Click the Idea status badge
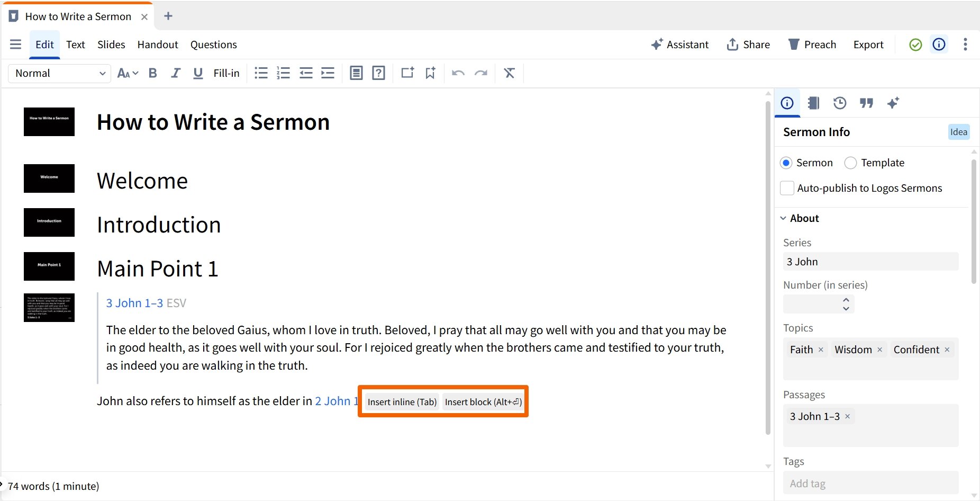Image resolution: width=980 pixels, height=501 pixels. [x=958, y=132]
